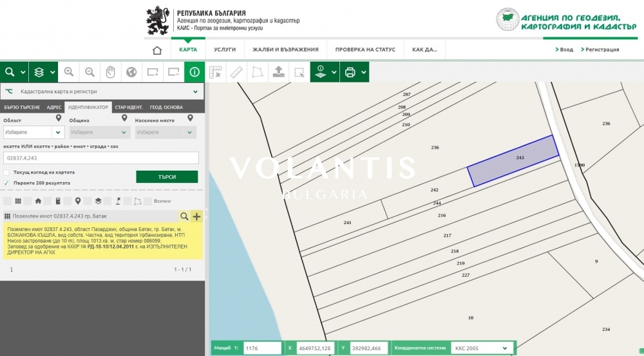Select the zoom in magnifier tool

(x=69, y=72)
